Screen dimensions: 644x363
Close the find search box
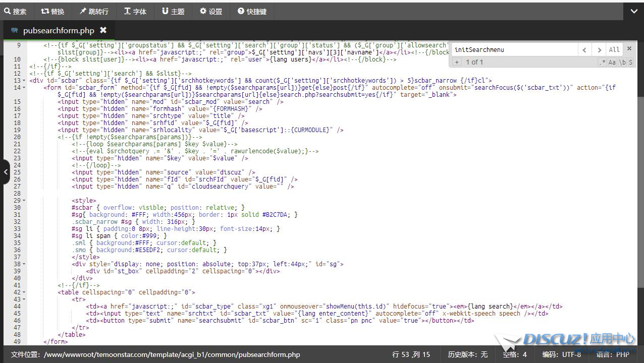pyautogui.click(x=629, y=48)
